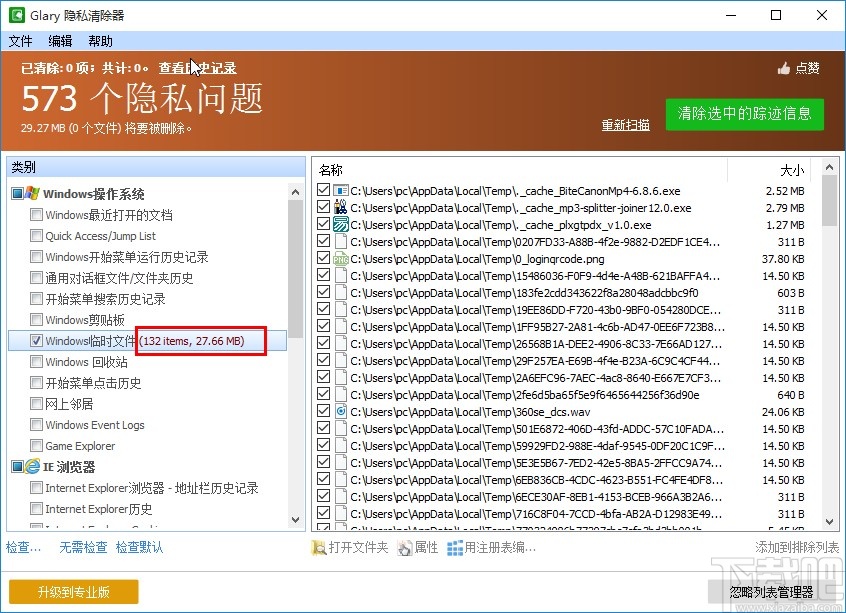This screenshot has height=613, width=846.
Task: Click file icon of 2fe6d5ba65f5e9f entry
Action: pos(340,394)
